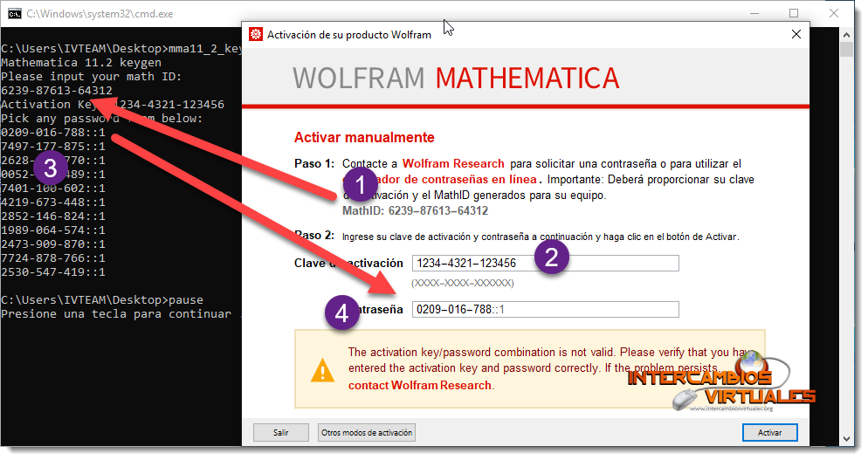Click password 7724-878-766::1 in cmd window
Screen dimensions: 868x460
pos(53,258)
